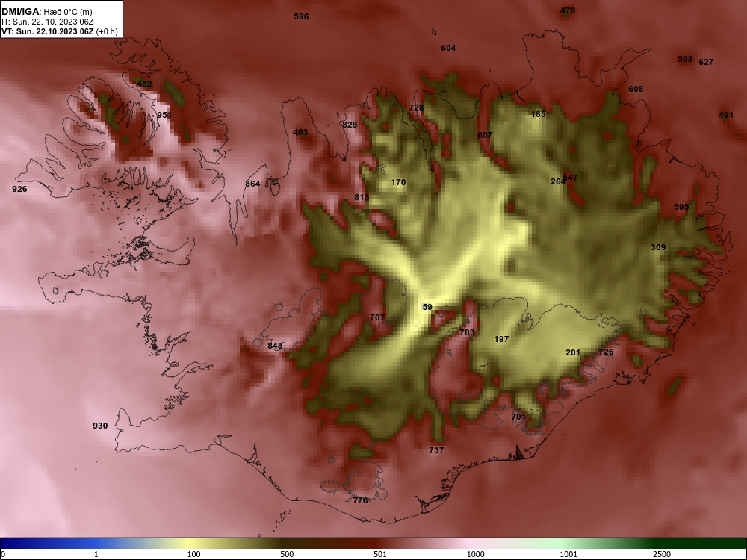747x560 pixels.
Task: Click the value 607 in the north
Action: coord(485,135)
